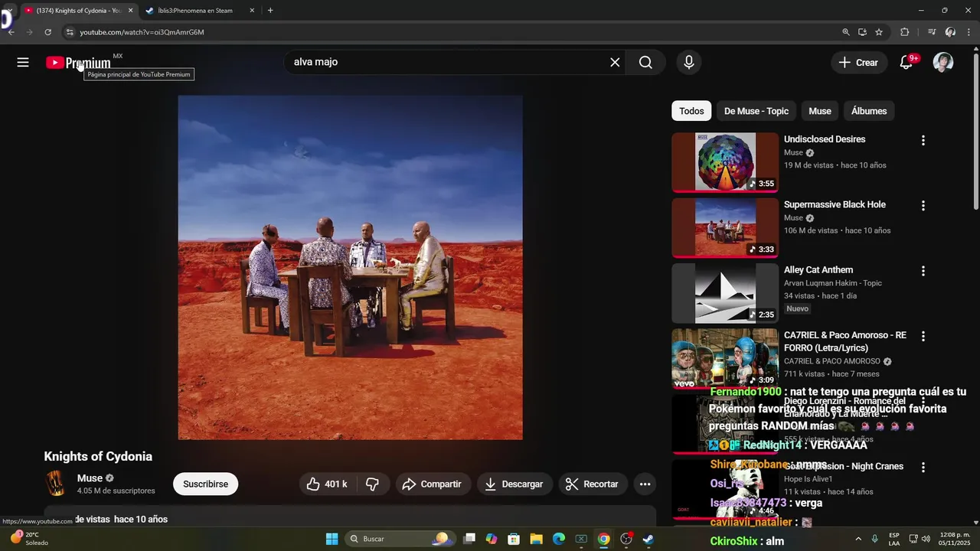Click the Muse channel avatar
Screen dimensions: 980x551
56,484
